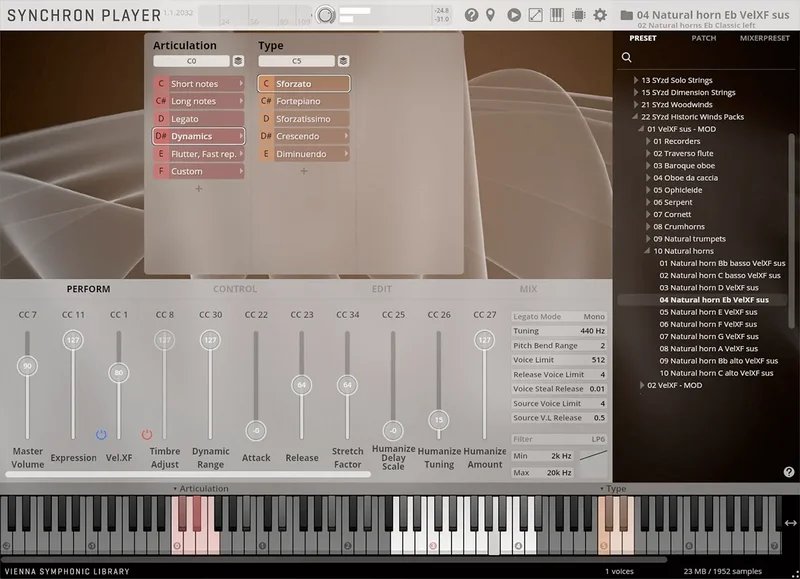This screenshot has width=800, height=579.
Task: Click the play button icon in top toolbar
Action: coord(514,15)
